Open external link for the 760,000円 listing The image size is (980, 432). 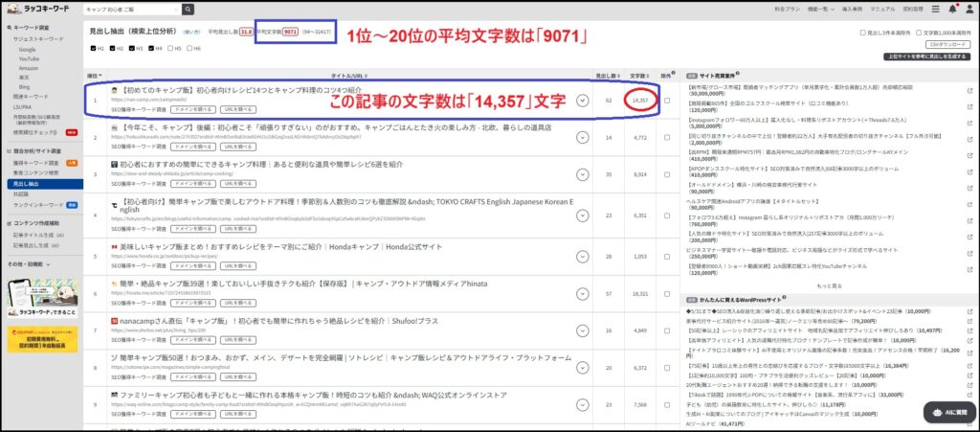pyautogui.click(x=969, y=220)
